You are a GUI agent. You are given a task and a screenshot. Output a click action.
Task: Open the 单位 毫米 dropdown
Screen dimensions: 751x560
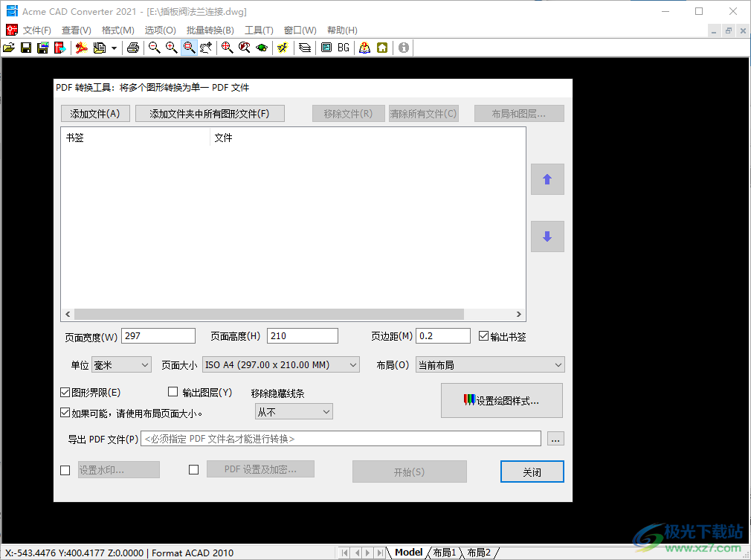point(122,365)
